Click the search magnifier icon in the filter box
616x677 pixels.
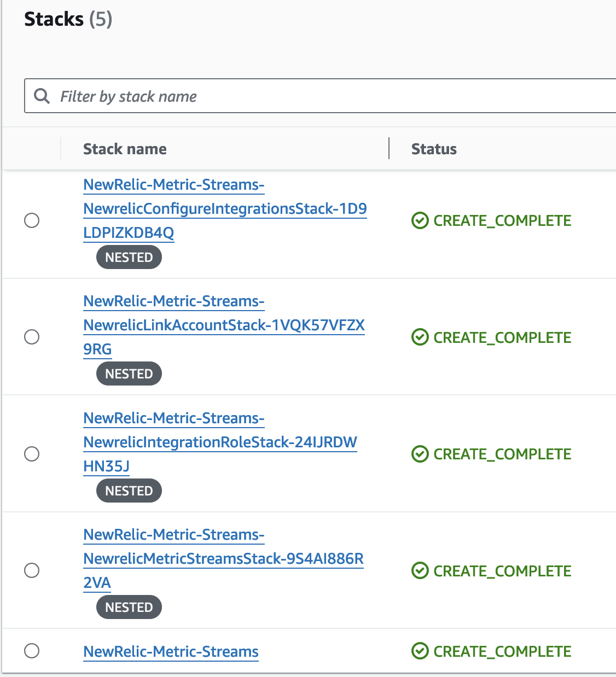pyautogui.click(x=42, y=96)
